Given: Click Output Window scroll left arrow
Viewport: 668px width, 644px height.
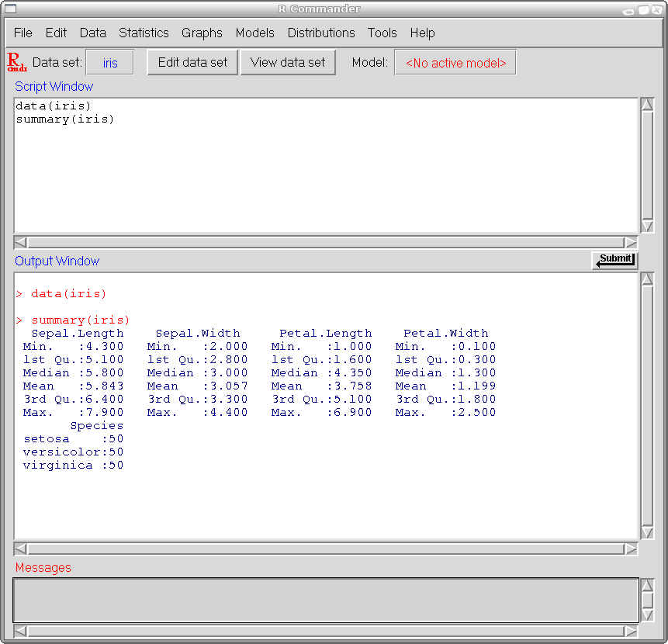Looking at the screenshot, I should (21, 549).
